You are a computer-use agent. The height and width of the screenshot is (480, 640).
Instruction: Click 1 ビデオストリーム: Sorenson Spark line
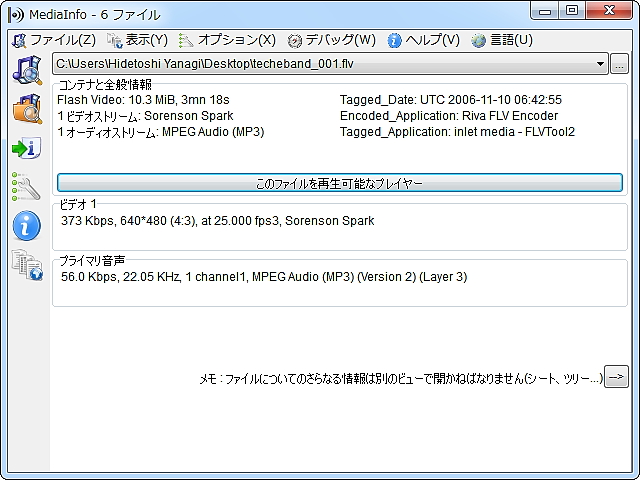point(145,116)
